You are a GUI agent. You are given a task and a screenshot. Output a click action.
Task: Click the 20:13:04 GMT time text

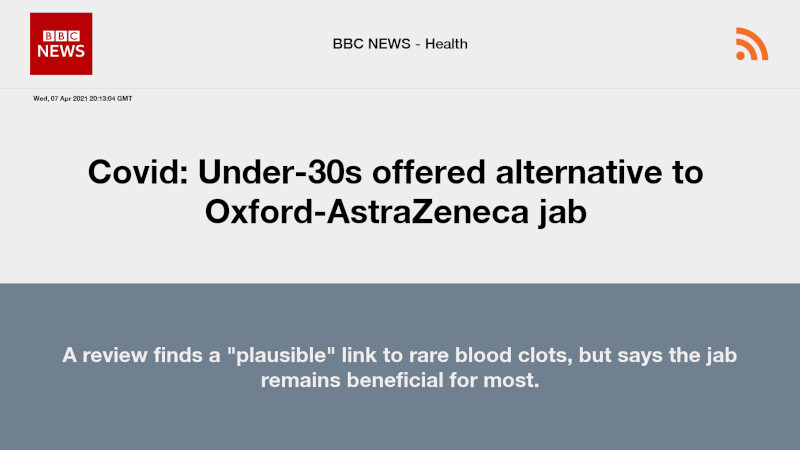tap(111, 98)
